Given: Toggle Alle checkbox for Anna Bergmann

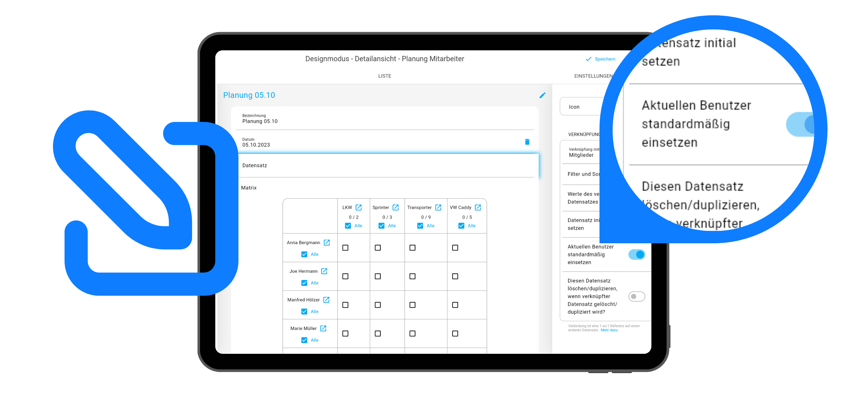Looking at the screenshot, I should (x=304, y=254).
